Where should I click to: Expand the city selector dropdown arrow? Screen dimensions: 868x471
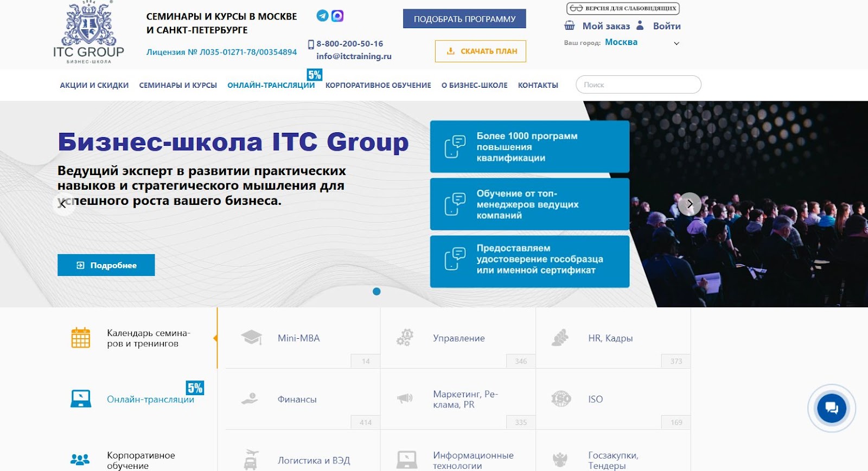click(676, 43)
